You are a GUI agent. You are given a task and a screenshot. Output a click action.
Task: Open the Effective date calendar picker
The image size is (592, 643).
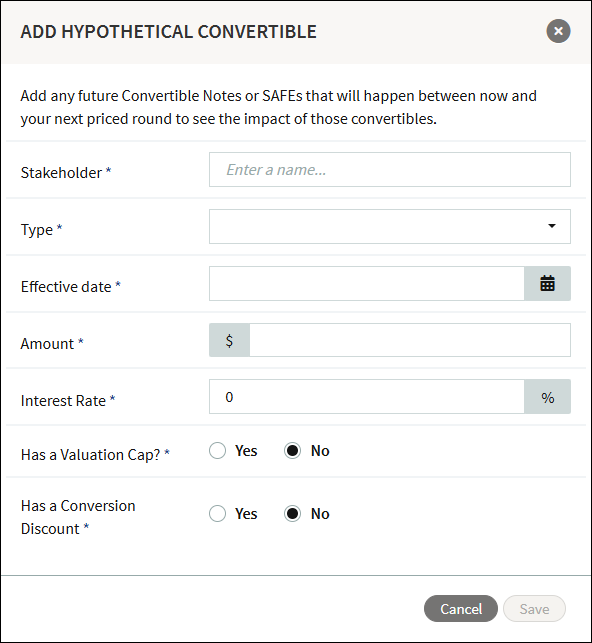coord(547,283)
